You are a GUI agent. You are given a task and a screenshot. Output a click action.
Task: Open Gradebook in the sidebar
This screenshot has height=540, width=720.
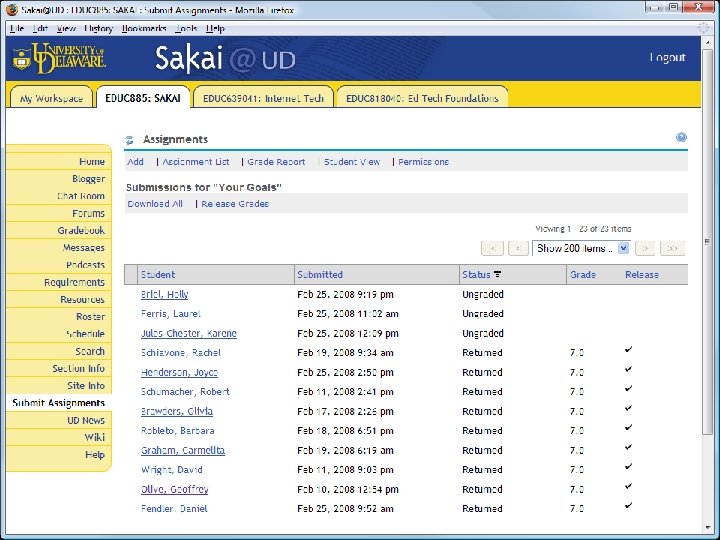click(81, 230)
